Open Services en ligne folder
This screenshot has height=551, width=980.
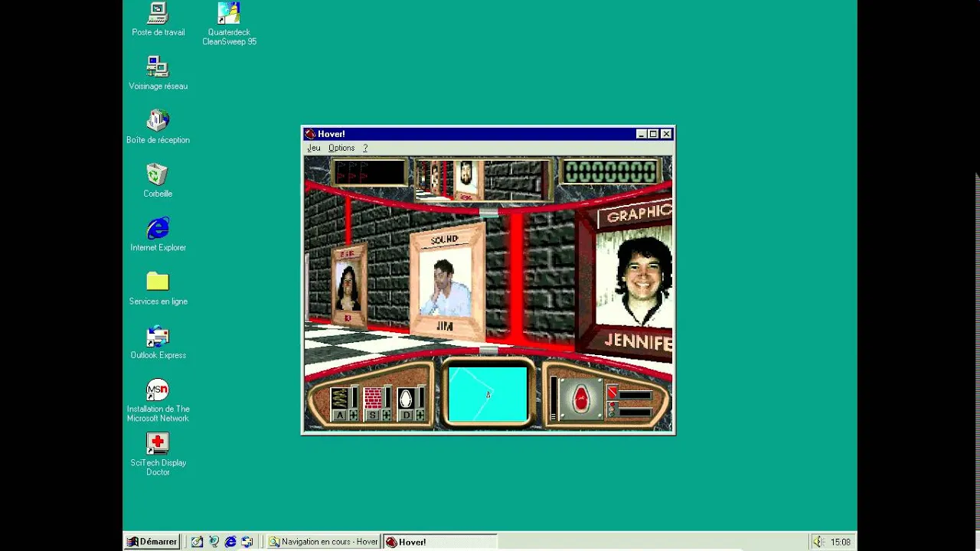pos(158,288)
